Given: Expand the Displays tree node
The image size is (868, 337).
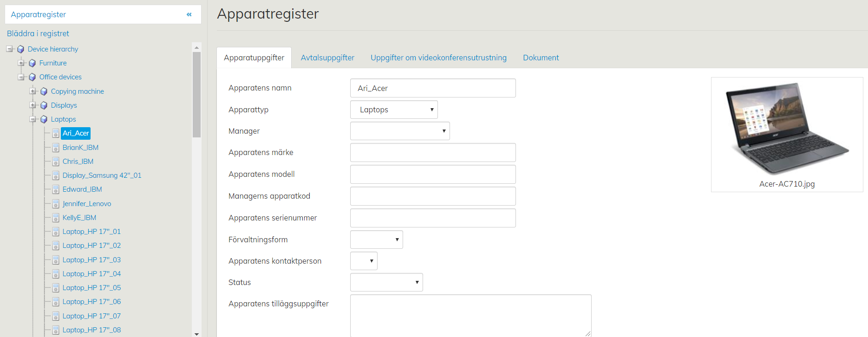Looking at the screenshot, I should (x=33, y=105).
